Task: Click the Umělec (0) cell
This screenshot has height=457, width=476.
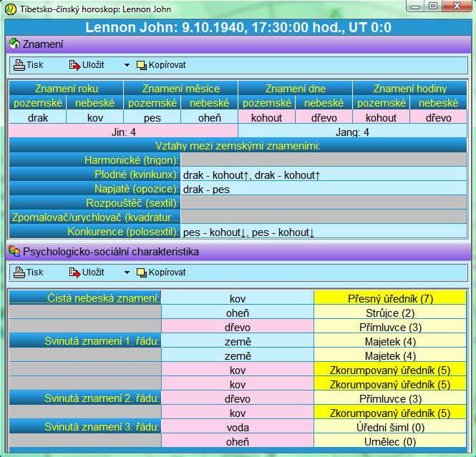Action: coord(390,441)
